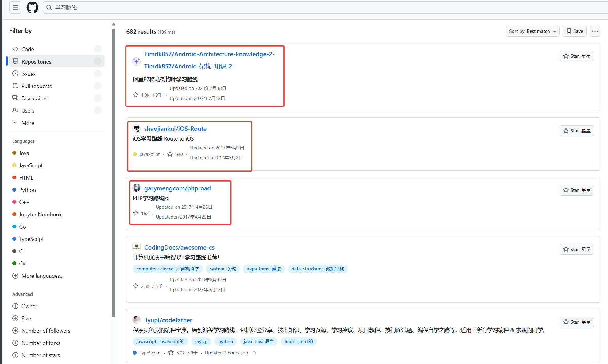Click the liyupi user avatar
This screenshot has height=364, width=608.
click(136, 320)
